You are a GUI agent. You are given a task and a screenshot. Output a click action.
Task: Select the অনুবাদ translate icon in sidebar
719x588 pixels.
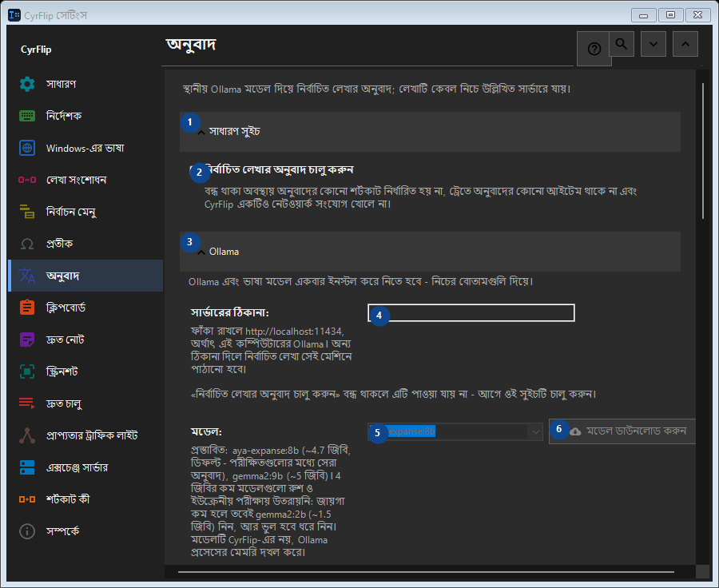pos(27,276)
